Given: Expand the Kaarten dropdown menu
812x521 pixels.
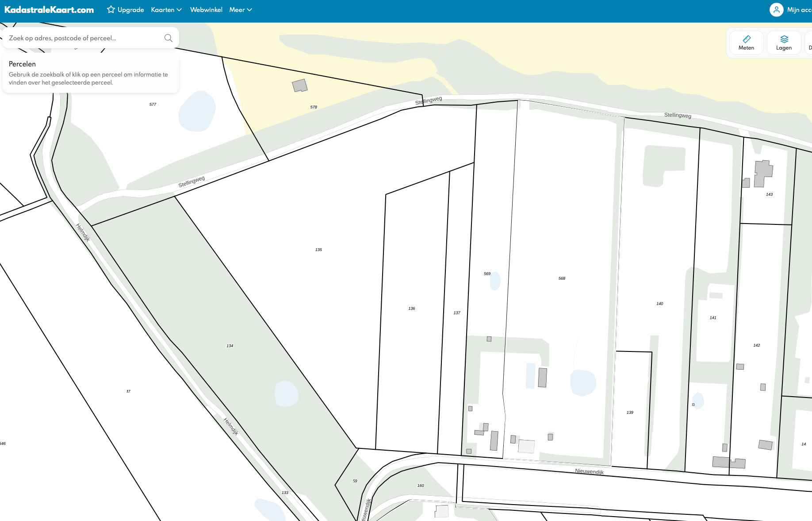Looking at the screenshot, I should click(x=166, y=10).
